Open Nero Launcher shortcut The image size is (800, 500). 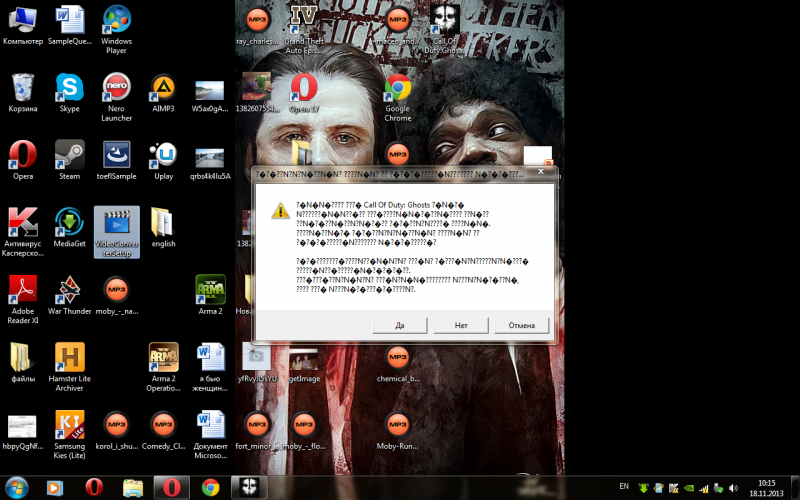(x=116, y=97)
